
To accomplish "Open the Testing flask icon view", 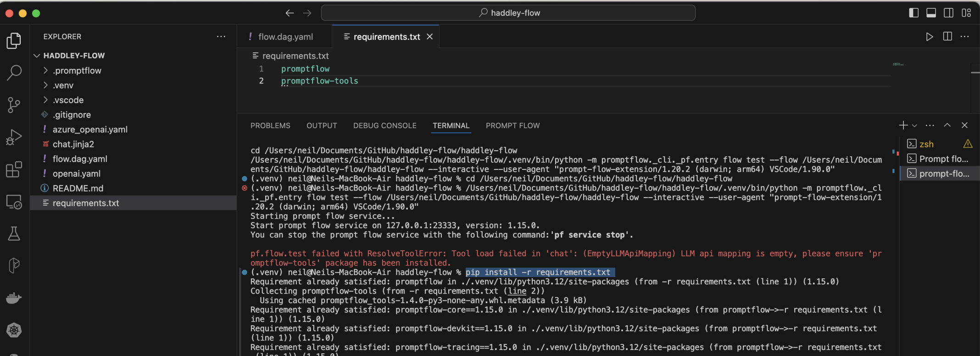I will [14, 234].
